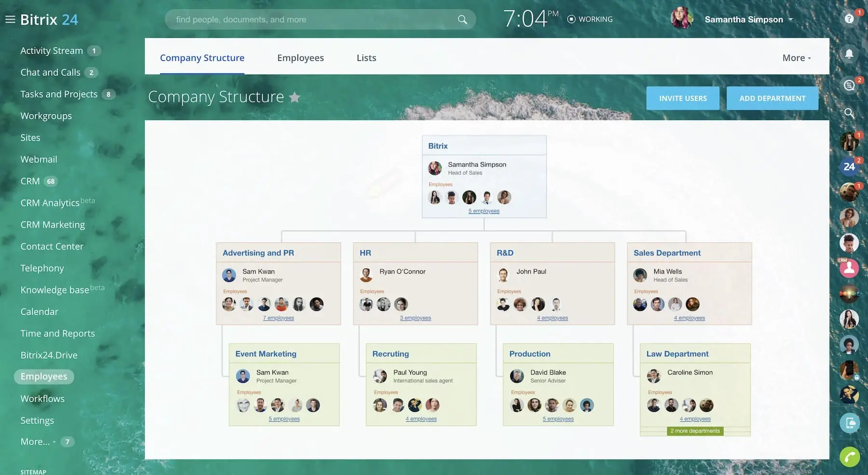
Task: Open the 7 employees link in Advertising and PR
Action: point(278,318)
